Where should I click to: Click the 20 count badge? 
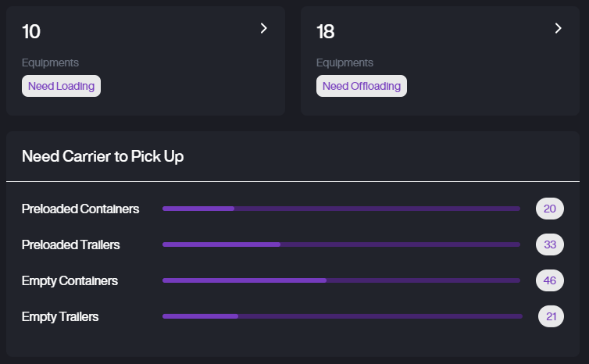coord(549,209)
